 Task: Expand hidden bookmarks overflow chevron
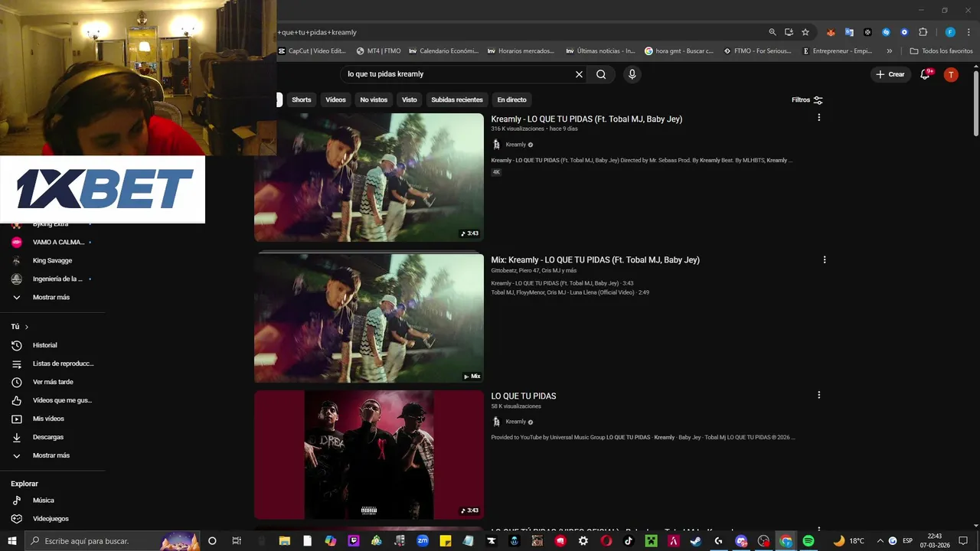tap(889, 51)
